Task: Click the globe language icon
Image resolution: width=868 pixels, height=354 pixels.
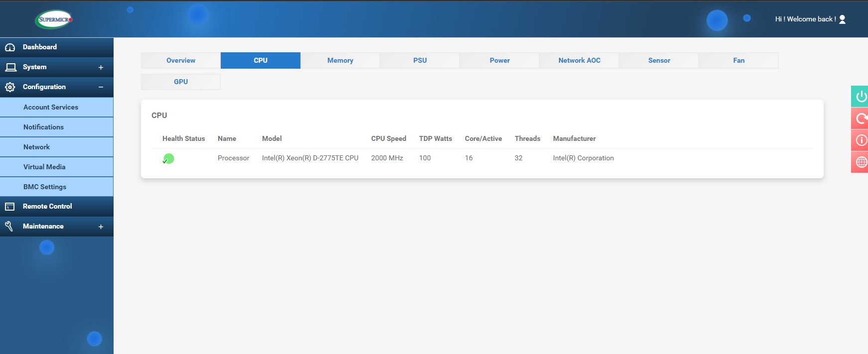Action: 861,162
